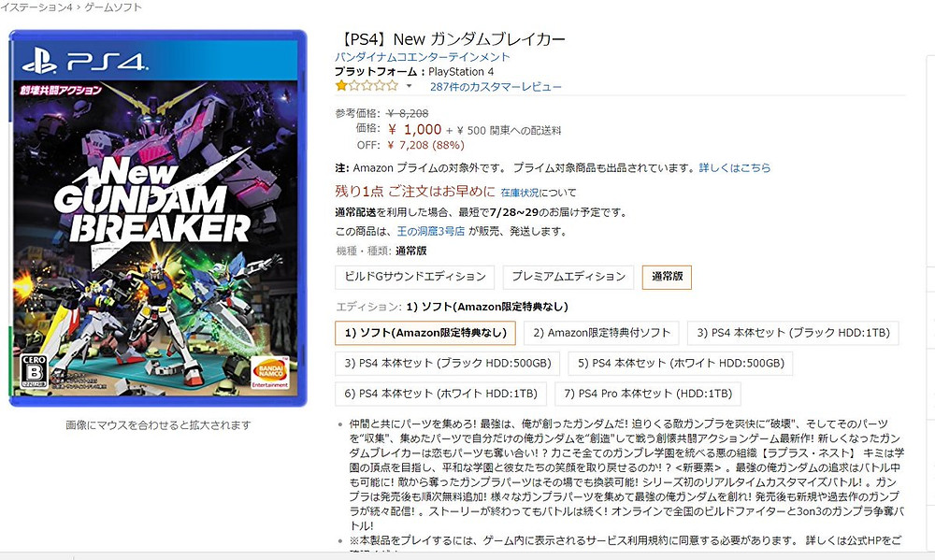Open the 287件のカスタマーレビュー link

(x=496, y=87)
